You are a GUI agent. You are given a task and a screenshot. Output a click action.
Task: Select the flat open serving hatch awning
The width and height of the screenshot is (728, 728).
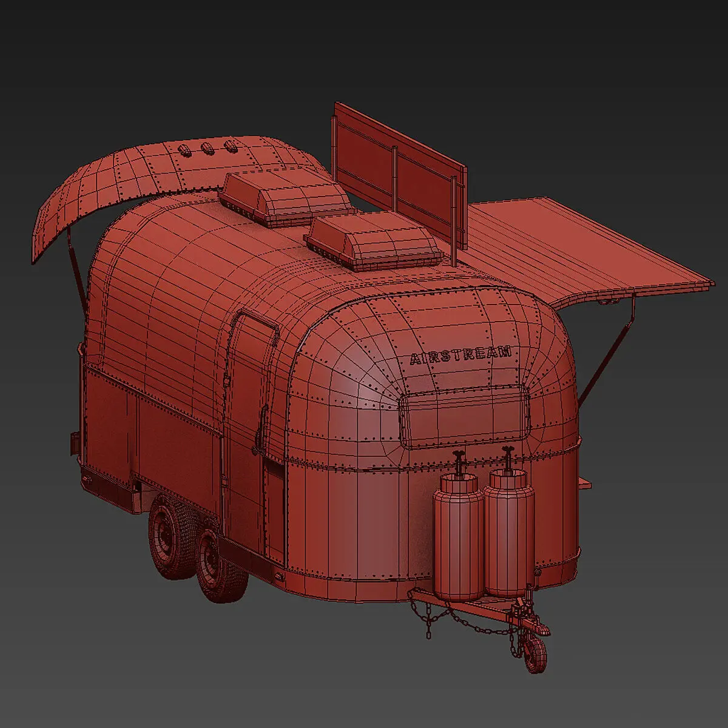(588, 251)
